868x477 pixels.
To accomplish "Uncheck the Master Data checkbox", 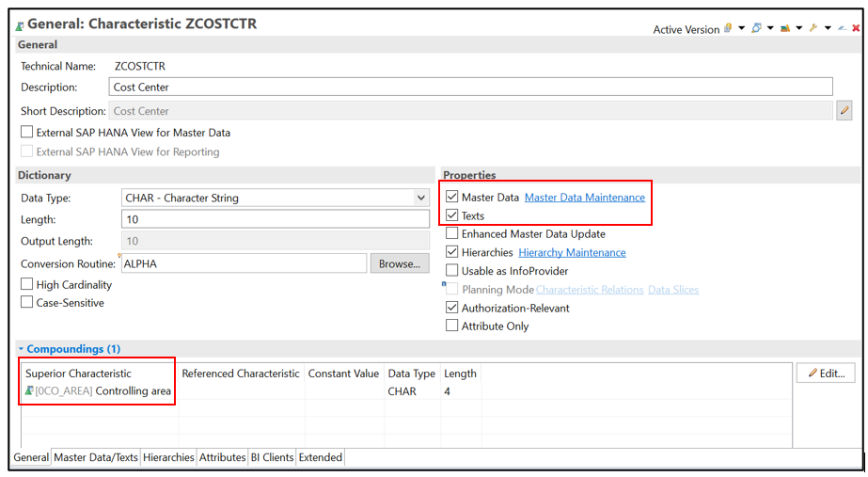I will click(x=451, y=197).
